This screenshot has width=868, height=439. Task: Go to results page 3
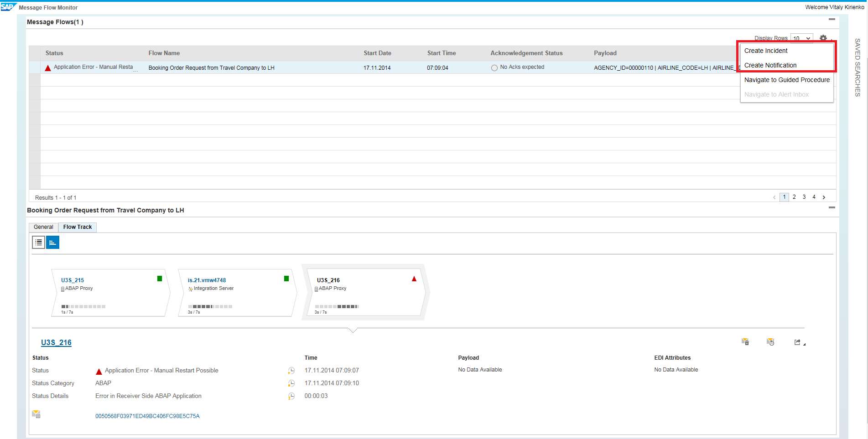pos(804,197)
